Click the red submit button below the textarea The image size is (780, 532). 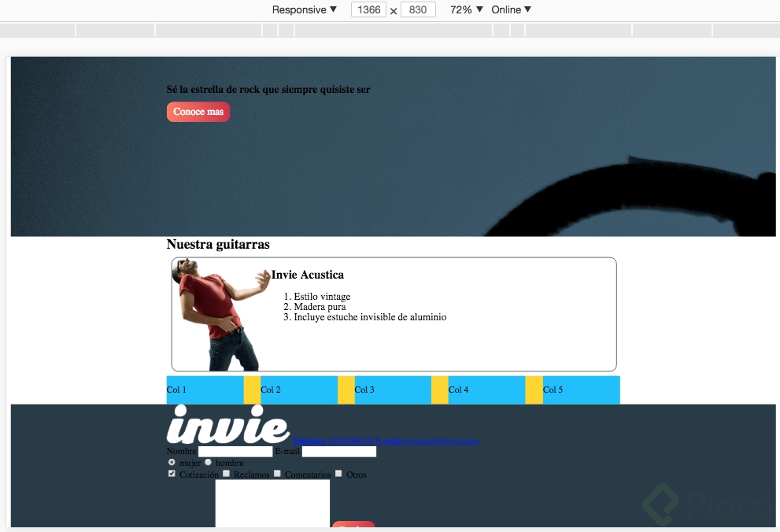[x=353, y=526]
